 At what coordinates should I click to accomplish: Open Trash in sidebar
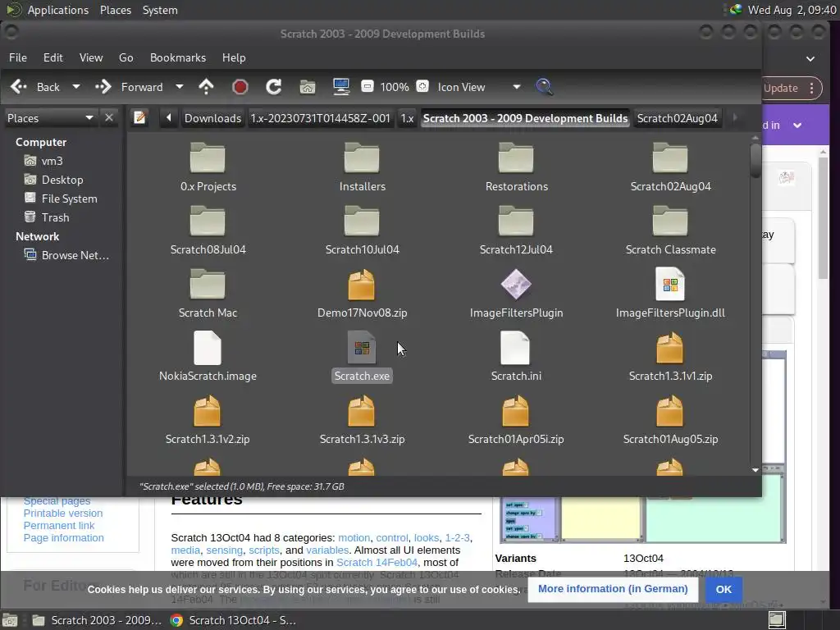(47, 217)
